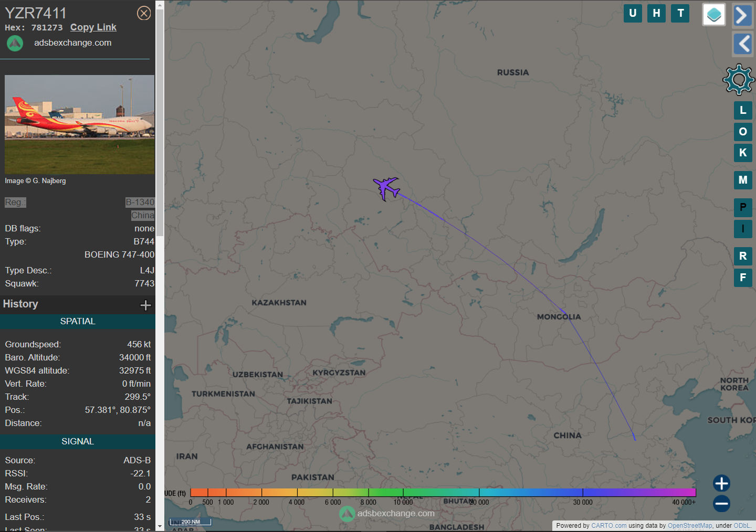Open settings via the gear icon
This screenshot has width=756, height=532.
[739, 79]
